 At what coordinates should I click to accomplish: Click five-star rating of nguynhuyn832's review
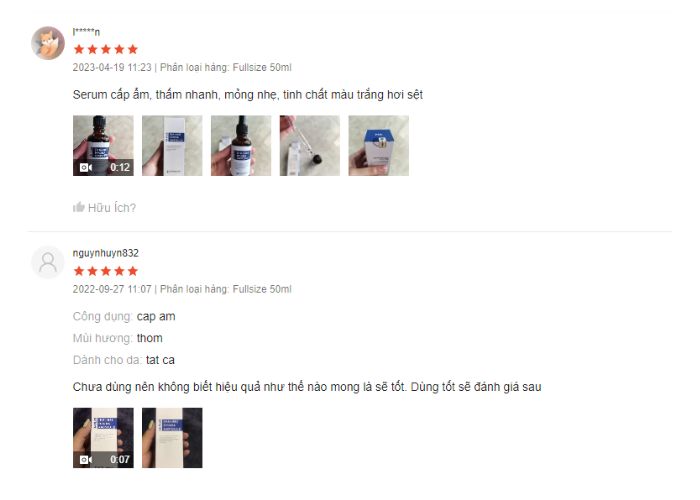(106, 271)
